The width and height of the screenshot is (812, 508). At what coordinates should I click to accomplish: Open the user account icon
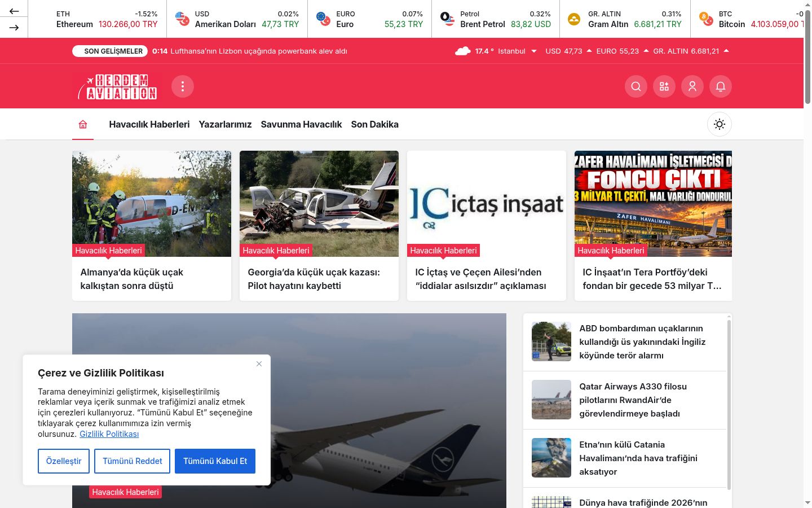pyautogui.click(x=692, y=86)
